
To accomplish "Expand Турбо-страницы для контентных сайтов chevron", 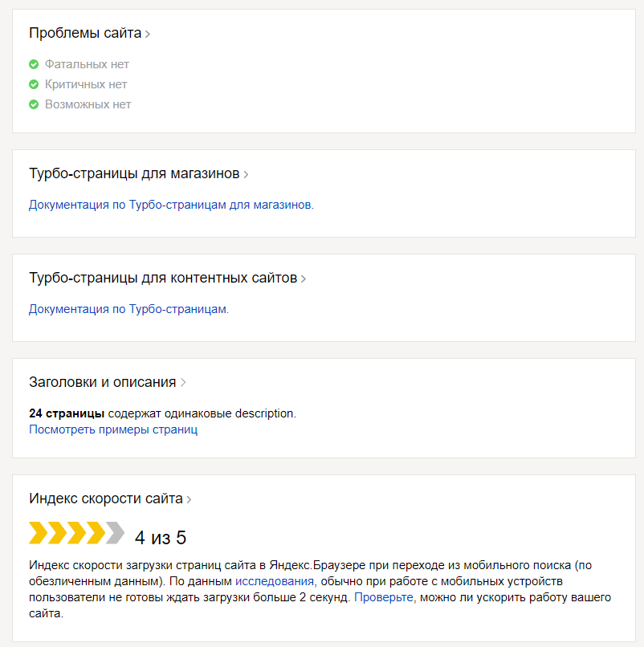I will pos(304,279).
